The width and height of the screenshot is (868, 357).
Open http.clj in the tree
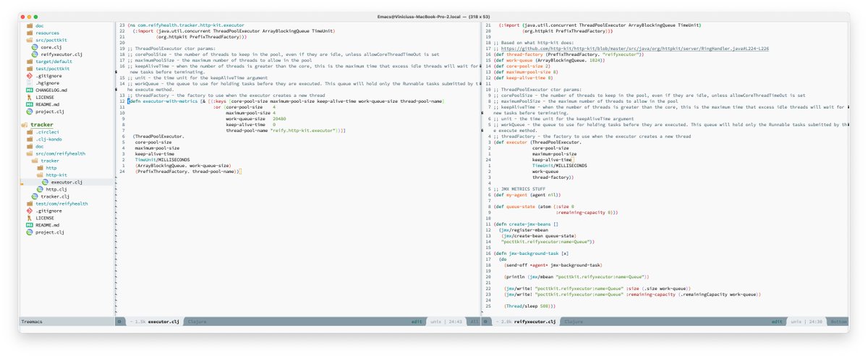point(56,189)
